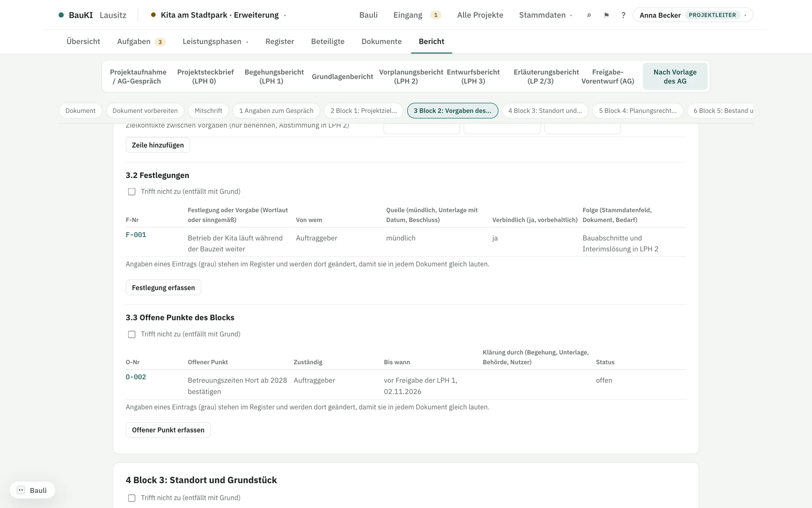Open the Leistungsphasen dropdown
Viewport: 812px width, 508px height.
pyautogui.click(x=215, y=41)
